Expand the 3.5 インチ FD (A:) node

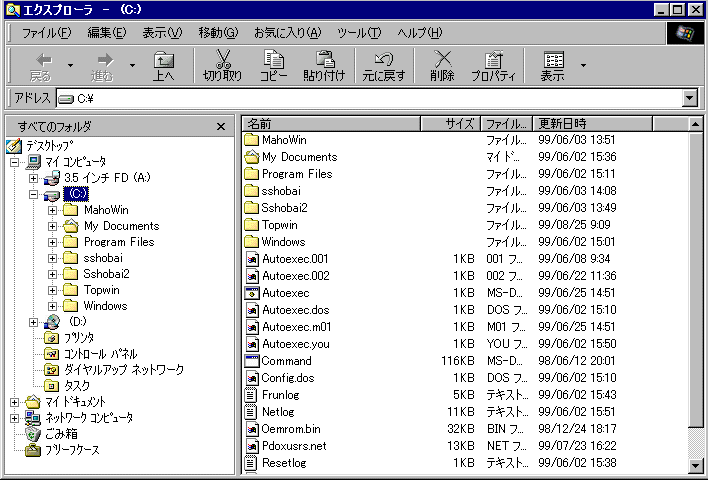33,178
